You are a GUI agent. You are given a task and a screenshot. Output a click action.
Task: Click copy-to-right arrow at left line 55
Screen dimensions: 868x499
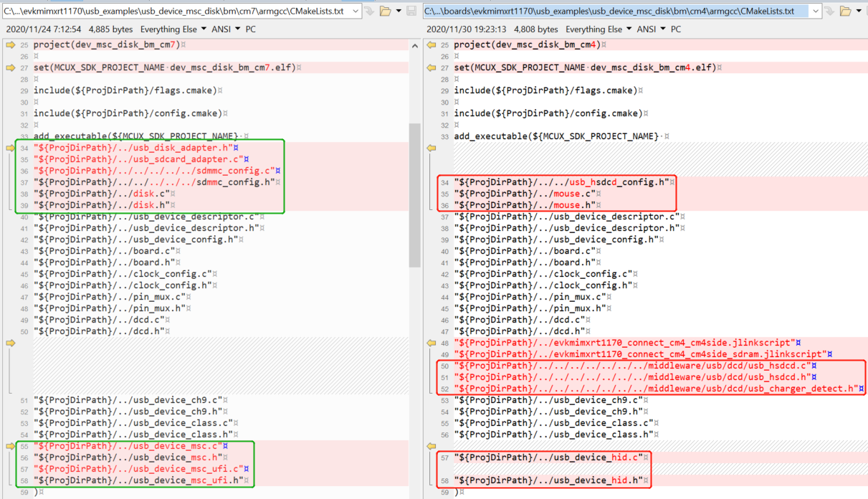10,446
